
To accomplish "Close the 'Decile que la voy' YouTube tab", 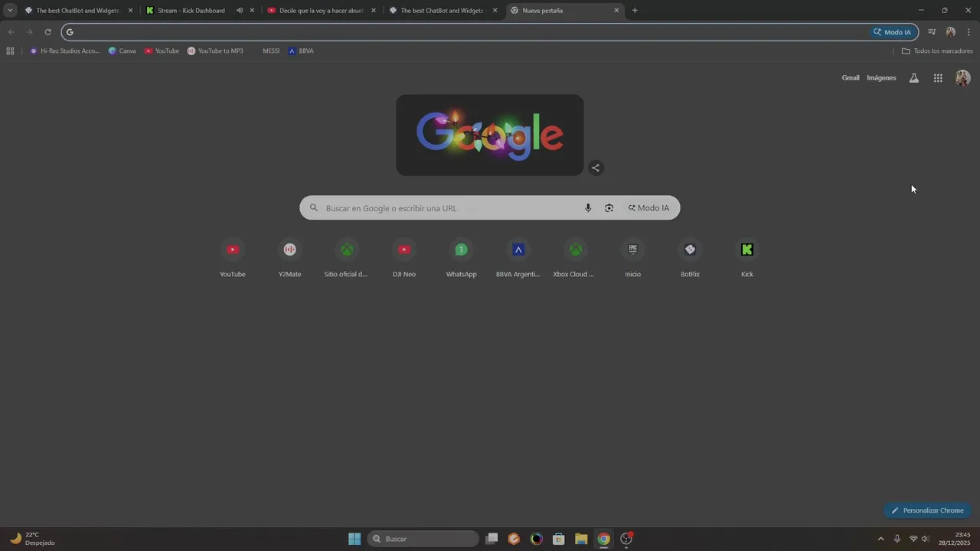I will click(x=374, y=11).
